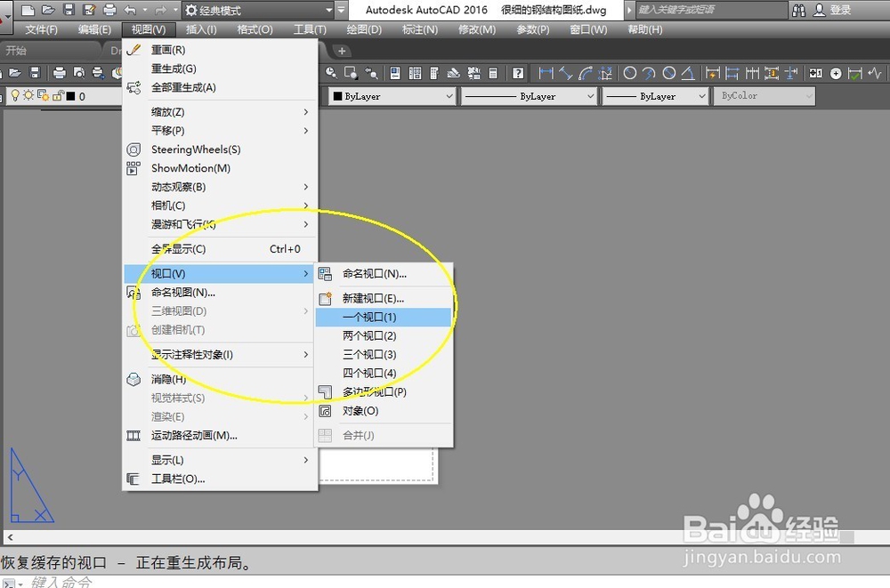Click the Quick Dimension icon
The image size is (890, 588).
(x=712, y=73)
